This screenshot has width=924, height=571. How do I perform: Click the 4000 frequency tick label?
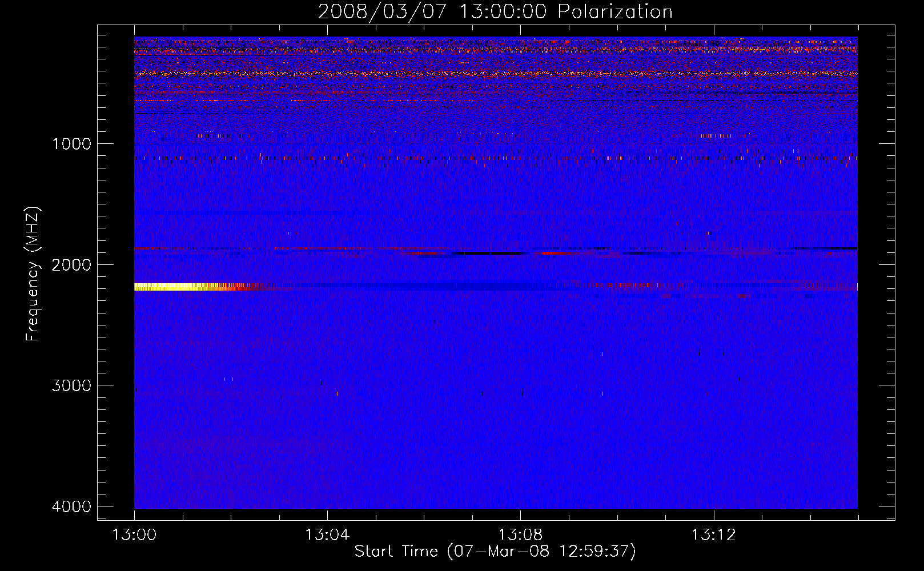click(71, 506)
